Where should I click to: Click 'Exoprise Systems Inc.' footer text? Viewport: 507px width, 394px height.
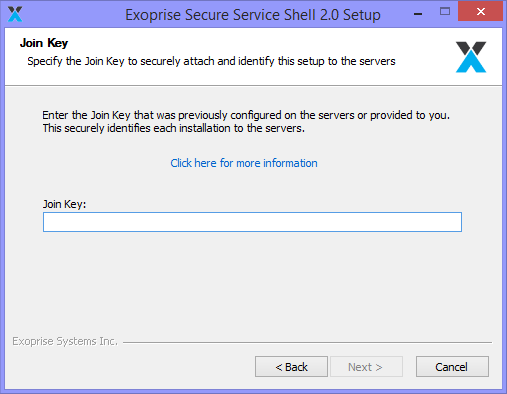point(65,341)
